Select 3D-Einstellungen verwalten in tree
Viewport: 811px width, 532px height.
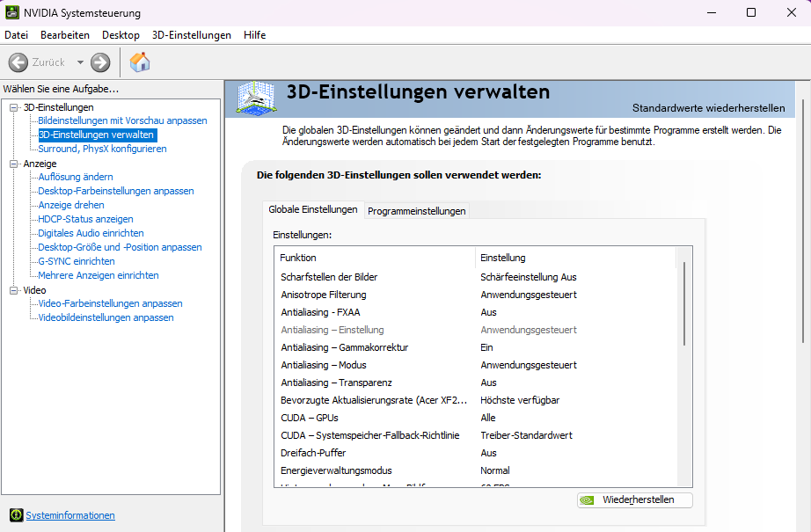96,135
